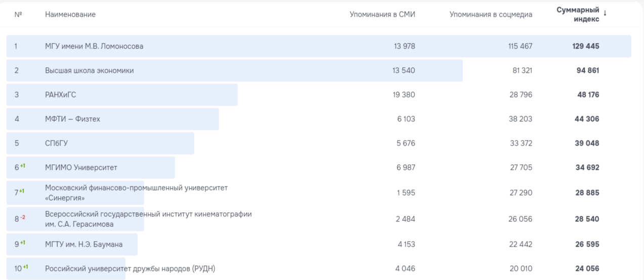Click the Наименование column header
The width and height of the screenshot is (644, 280).
tap(70, 15)
